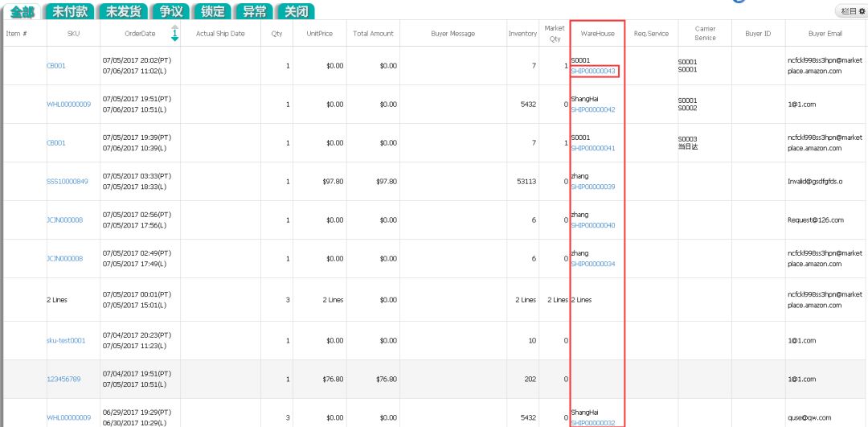Open SKU link 123456789
The width and height of the screenshot is (868, 427).
pos(63,380)
